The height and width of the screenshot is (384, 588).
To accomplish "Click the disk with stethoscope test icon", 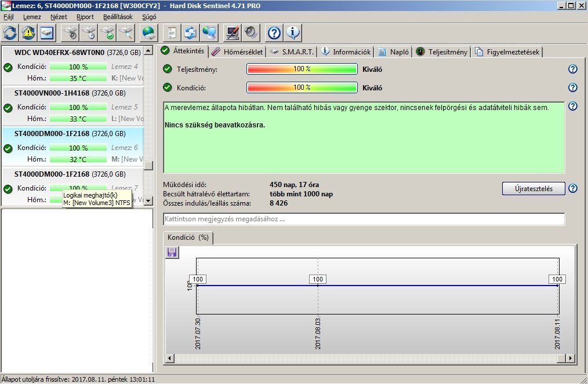I will (x=70, y=33).
